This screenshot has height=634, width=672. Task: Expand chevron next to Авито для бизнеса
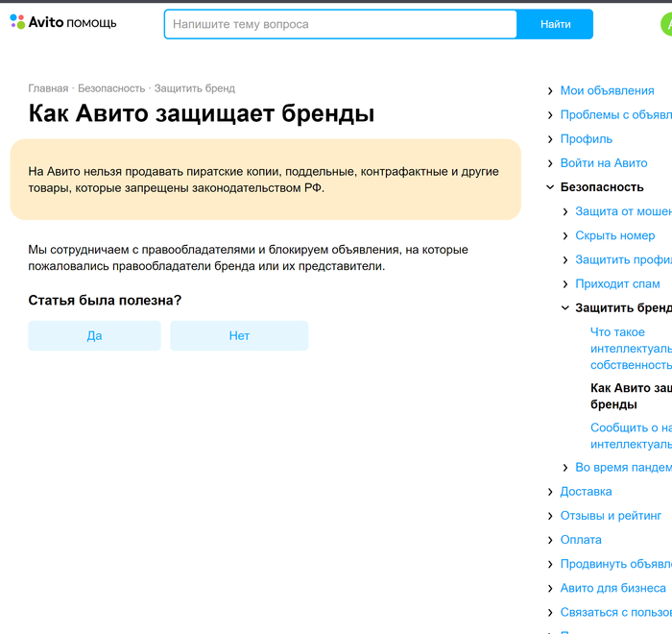click(x=550, y=588)
